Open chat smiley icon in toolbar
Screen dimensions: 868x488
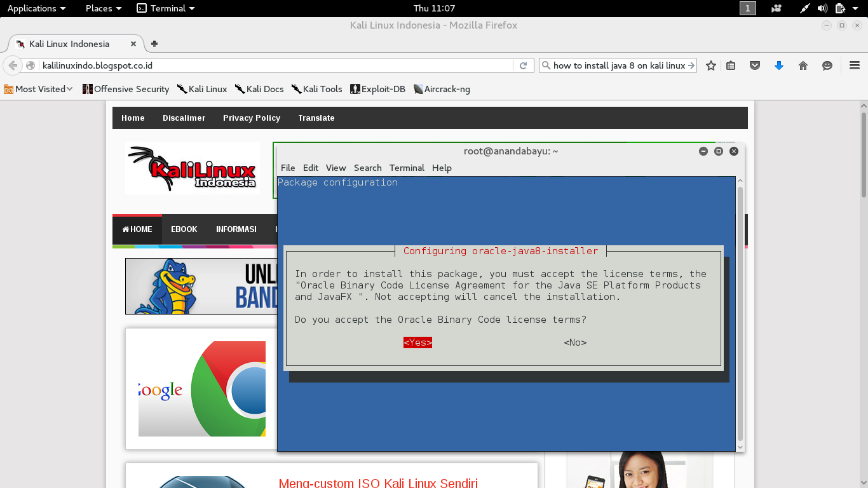827,65
